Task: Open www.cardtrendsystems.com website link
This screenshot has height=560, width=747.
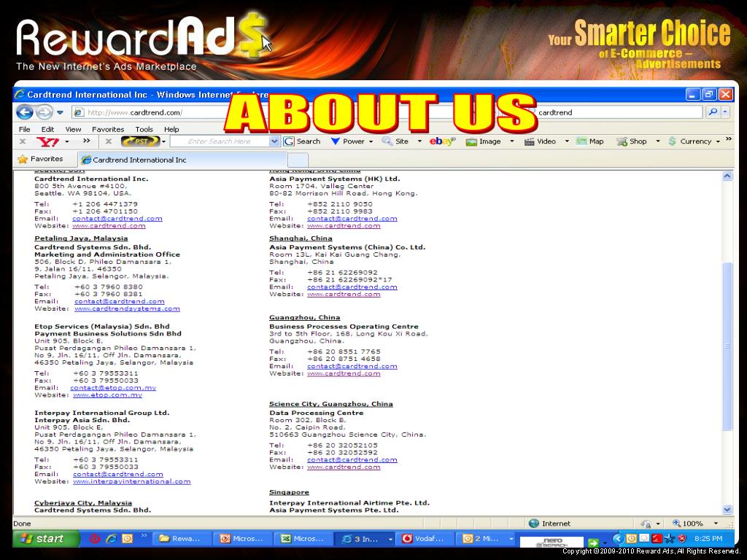Action: 127,308
